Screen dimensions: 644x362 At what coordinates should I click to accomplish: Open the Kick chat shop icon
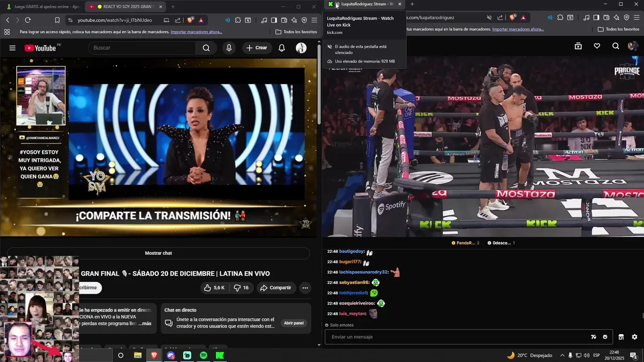tap(621, 337)
